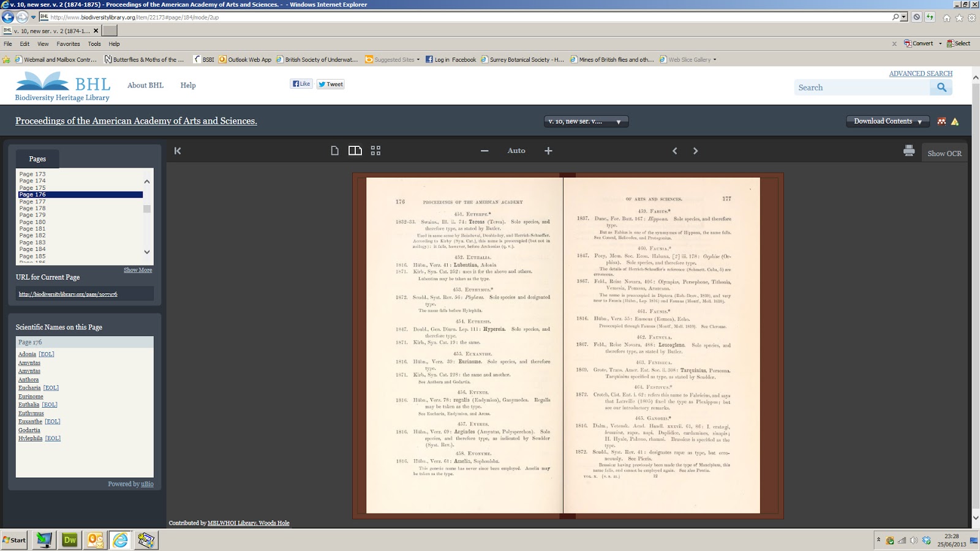Zoom in with the plus icon
The width and height of the screenshot is (980, 551).
548,151
